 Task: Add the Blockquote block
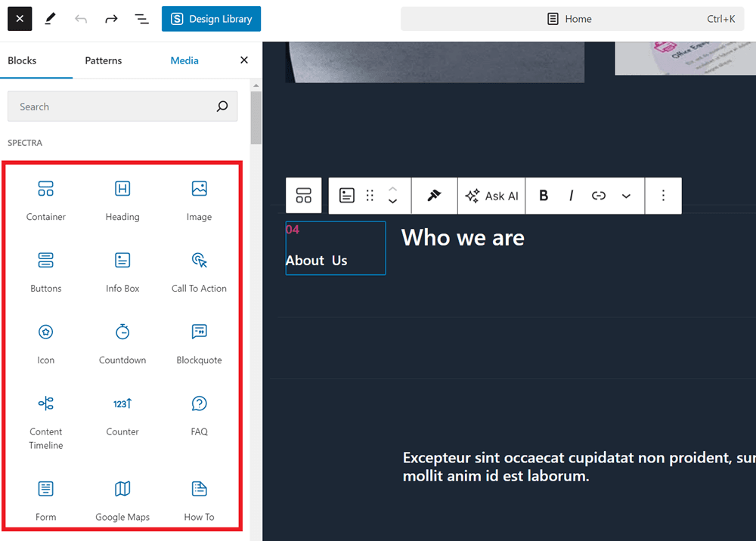pos(199,343)
